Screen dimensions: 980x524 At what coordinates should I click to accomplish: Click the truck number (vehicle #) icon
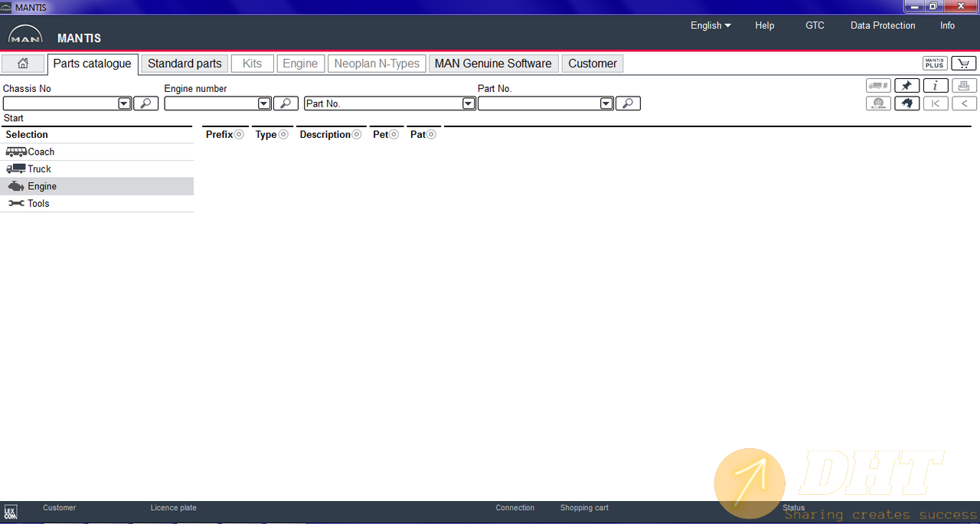[x=878, y=86]
